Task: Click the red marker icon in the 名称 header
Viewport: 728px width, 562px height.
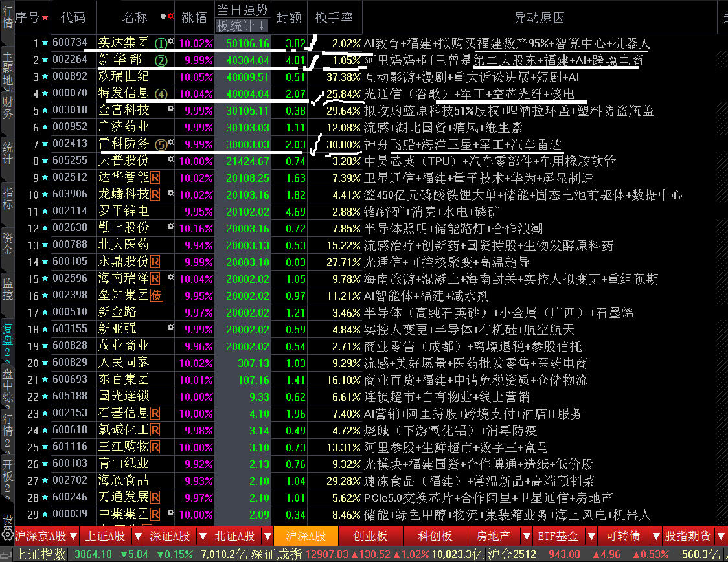Action: (170, 16)
